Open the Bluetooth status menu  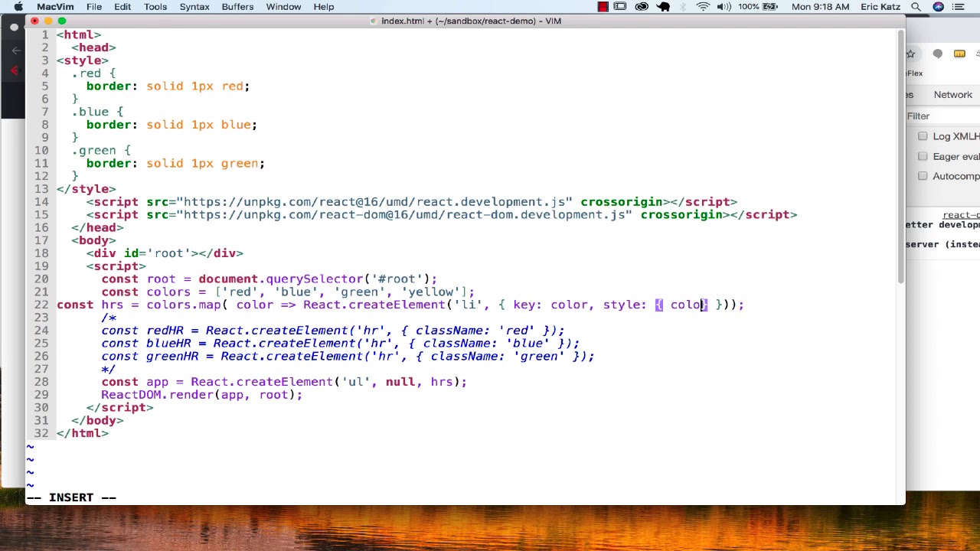click(x=684, y=7)
